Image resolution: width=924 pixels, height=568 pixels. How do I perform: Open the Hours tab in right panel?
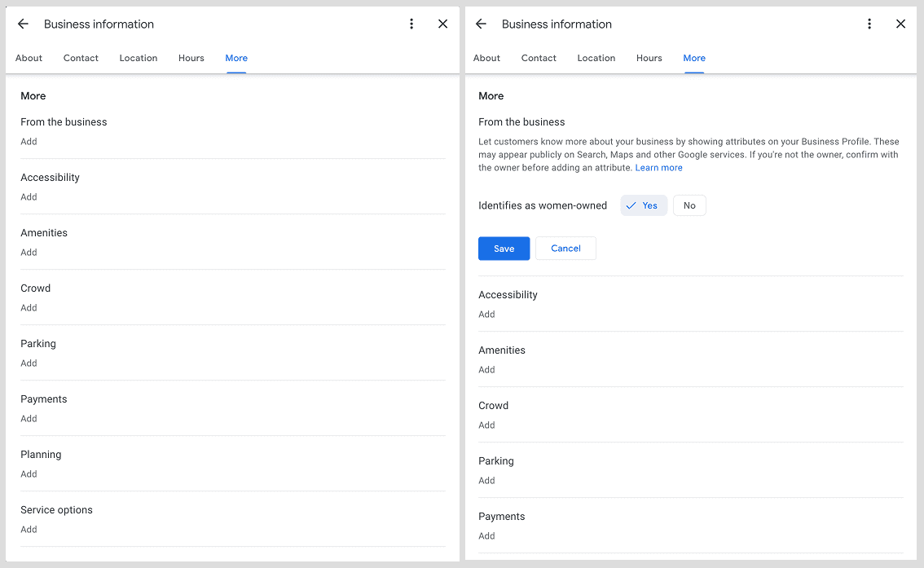pyautogui.click(x=649, y=58)
